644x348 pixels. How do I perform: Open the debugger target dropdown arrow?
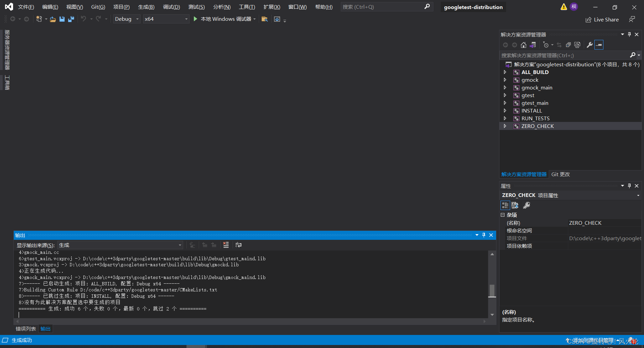pos(255,19)
